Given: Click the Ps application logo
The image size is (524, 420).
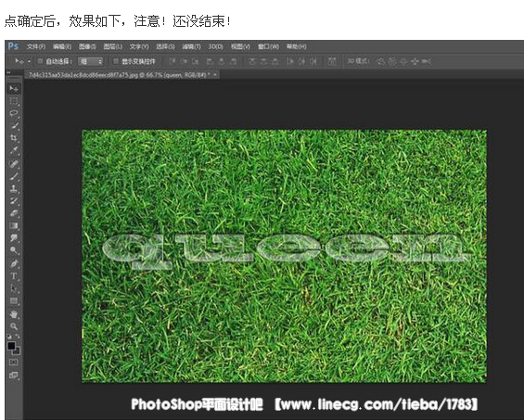Looking at the screenshot, I should 13,46.
